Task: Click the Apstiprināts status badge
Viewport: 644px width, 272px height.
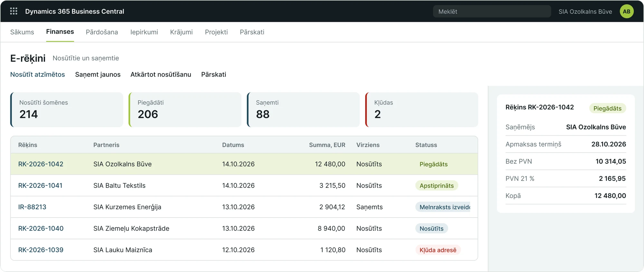Action: tap(437, 186)
